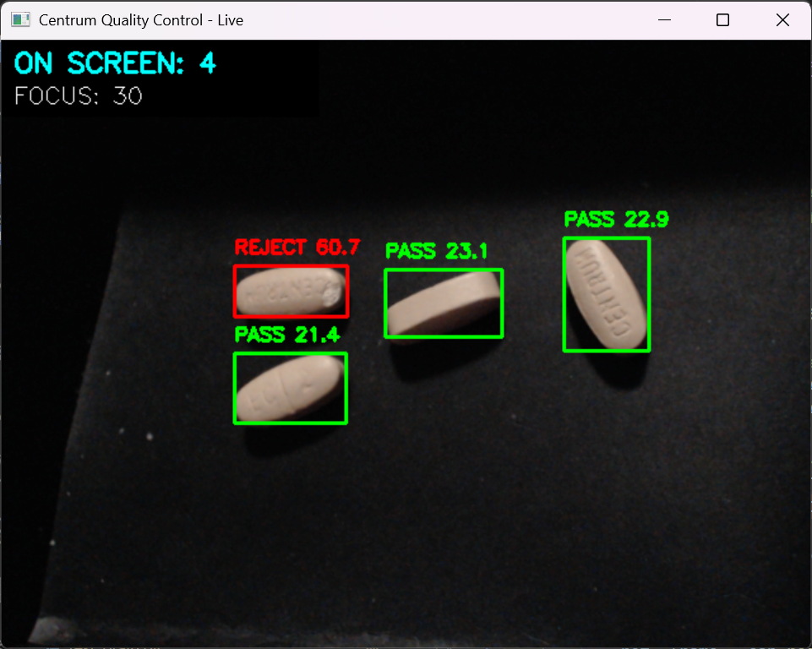Click the FOCUS: 30 readout
The image size is (812, 649).
coord(78,95)
